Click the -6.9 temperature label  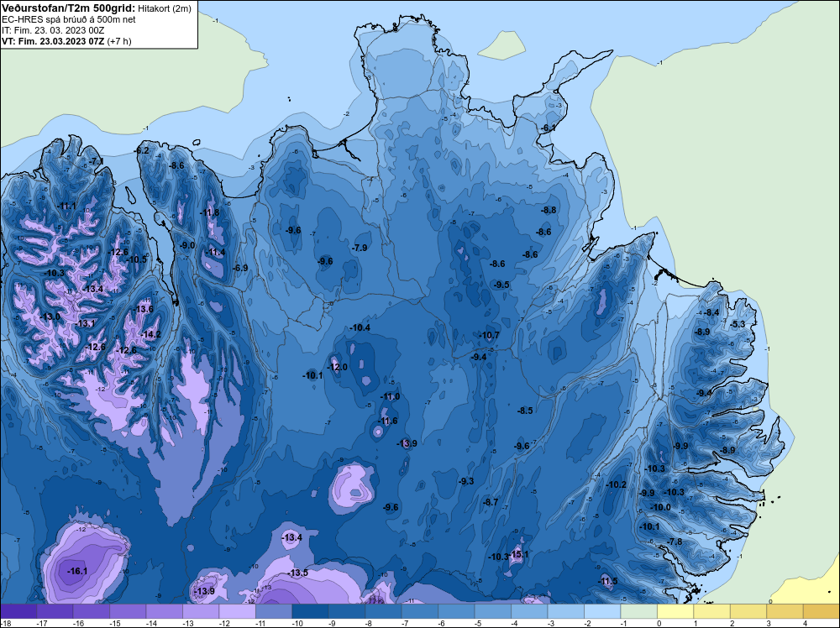click(240, 268)
